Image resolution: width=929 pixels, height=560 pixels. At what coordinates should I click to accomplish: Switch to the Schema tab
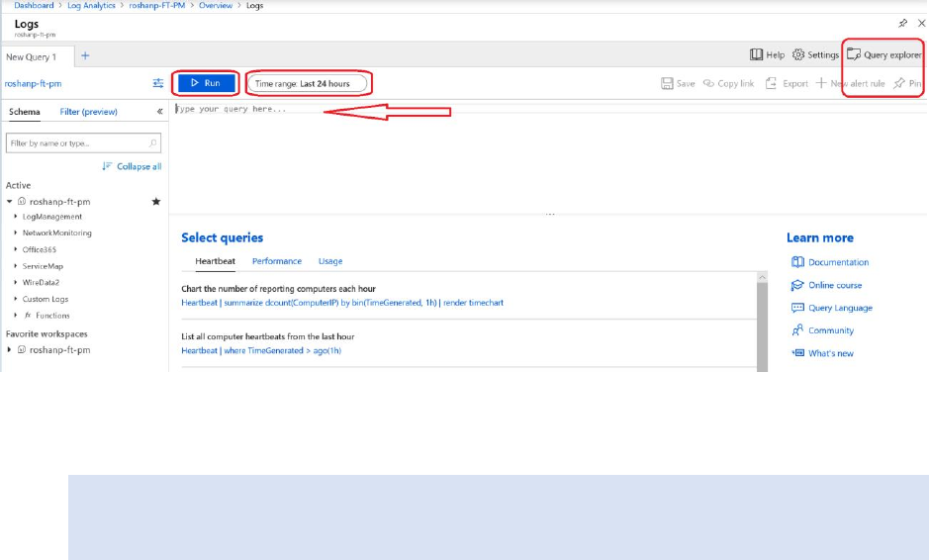25,112
